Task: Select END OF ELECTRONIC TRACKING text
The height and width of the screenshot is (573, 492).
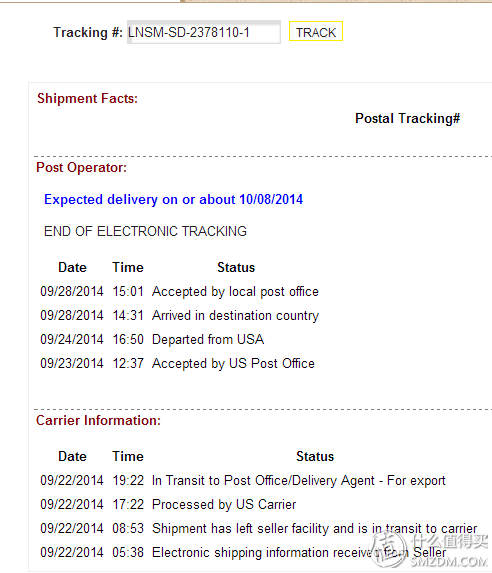Action: (145, 231)
